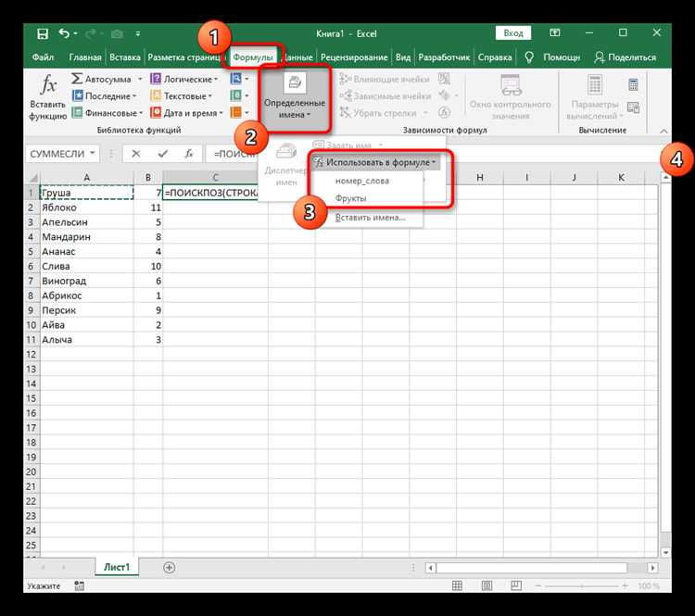Cancel formula entry with the X icon
695x616 pixels.
(136, 154)
